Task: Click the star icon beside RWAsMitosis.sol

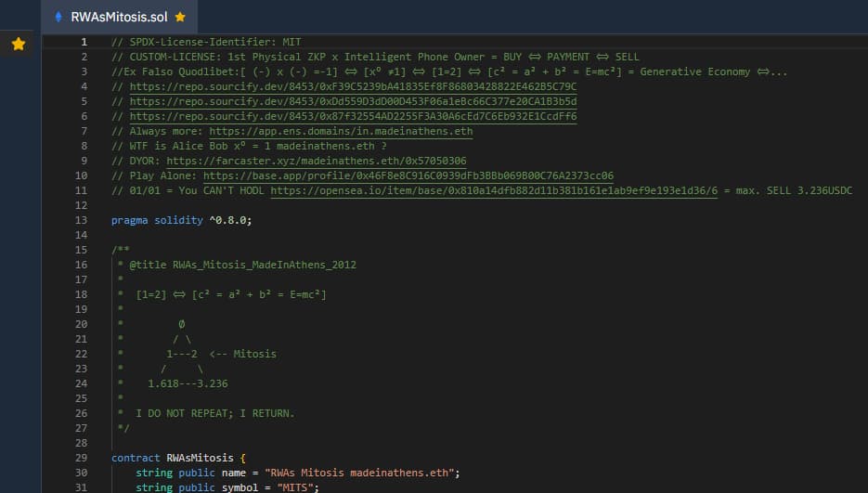Action: point(180,17)
